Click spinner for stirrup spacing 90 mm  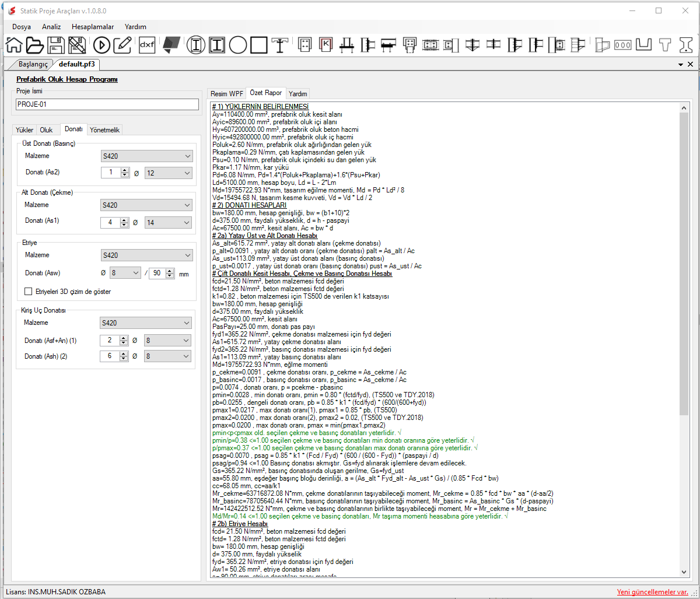[x=170, y=273]
